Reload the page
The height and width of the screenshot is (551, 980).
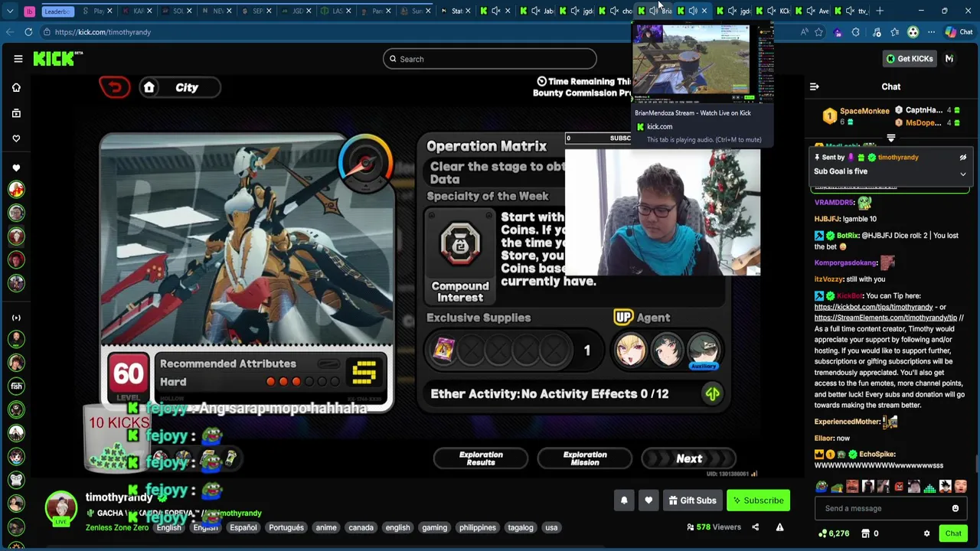pyautogui.click(x=28, y=32)
